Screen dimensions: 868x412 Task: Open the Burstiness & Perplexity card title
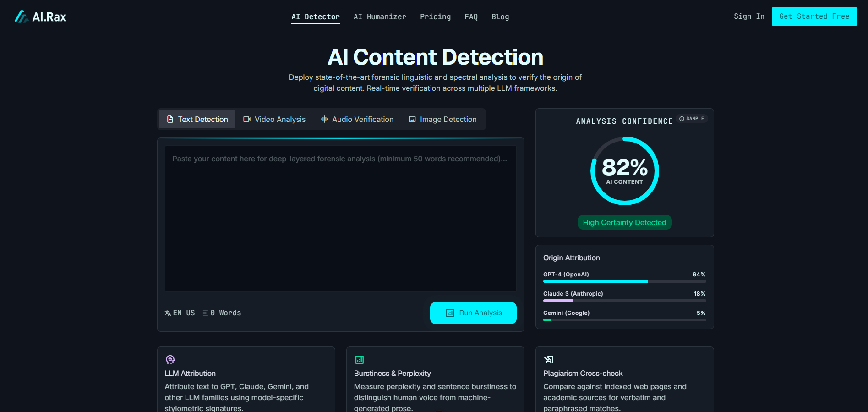pos(392,374)
